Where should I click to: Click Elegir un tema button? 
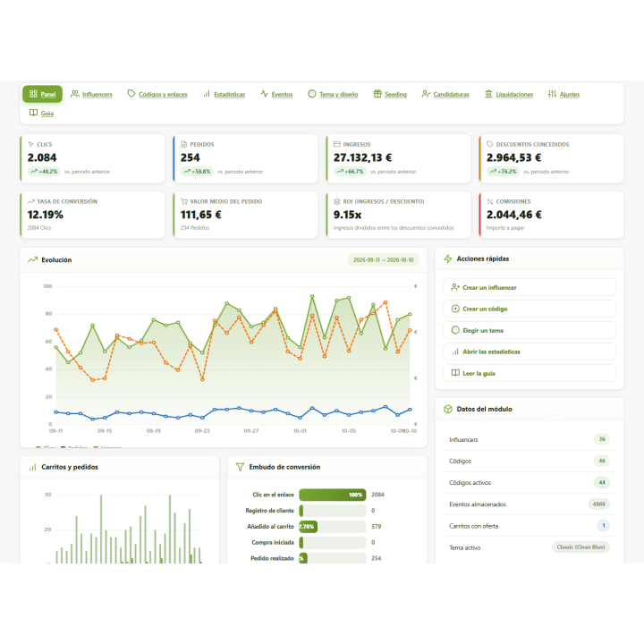pyautogui.click(x=529, y=330)
